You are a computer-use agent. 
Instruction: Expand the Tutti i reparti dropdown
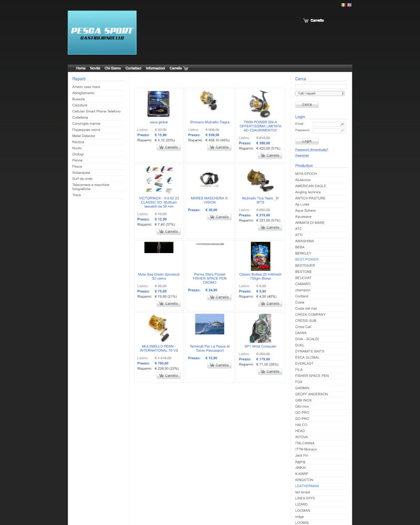pyautogui.click(x=320, y=93)
